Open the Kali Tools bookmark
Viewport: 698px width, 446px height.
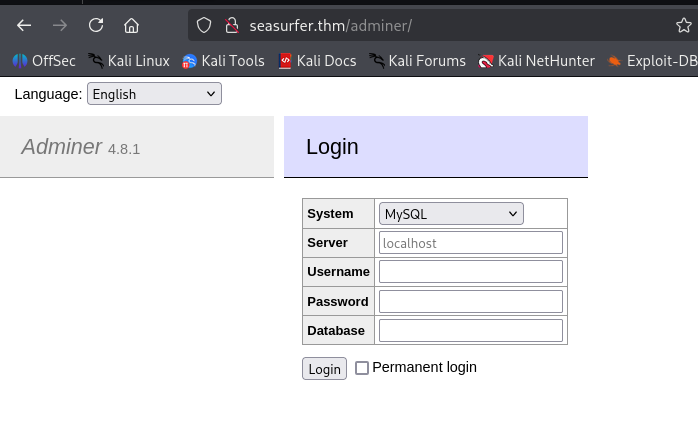223,61
